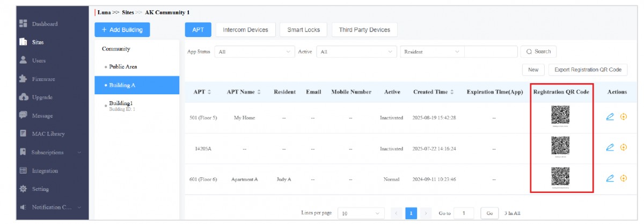Click the orange reset icon for 601 row

point(624,179)
